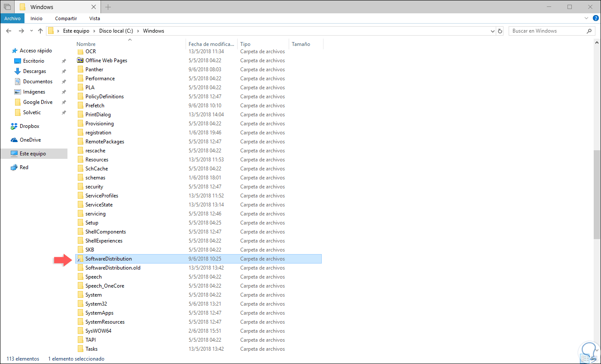Expand breadcrumb chevron before Este equipo
This screenshot has height=364, width=601.
(x=58, y=31)
